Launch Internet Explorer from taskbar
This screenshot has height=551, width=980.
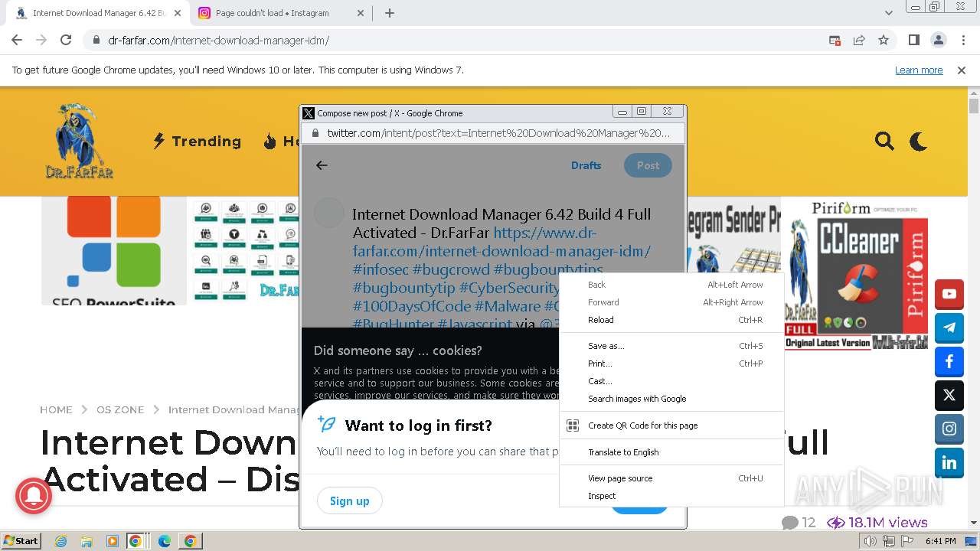pos(61,541)
